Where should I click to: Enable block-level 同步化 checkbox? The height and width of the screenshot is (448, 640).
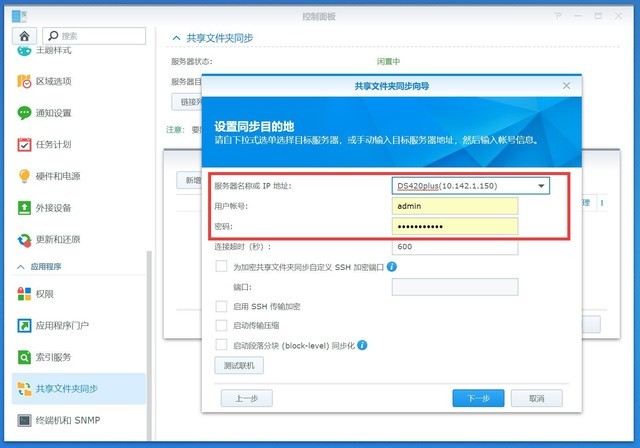click(221, 345)
